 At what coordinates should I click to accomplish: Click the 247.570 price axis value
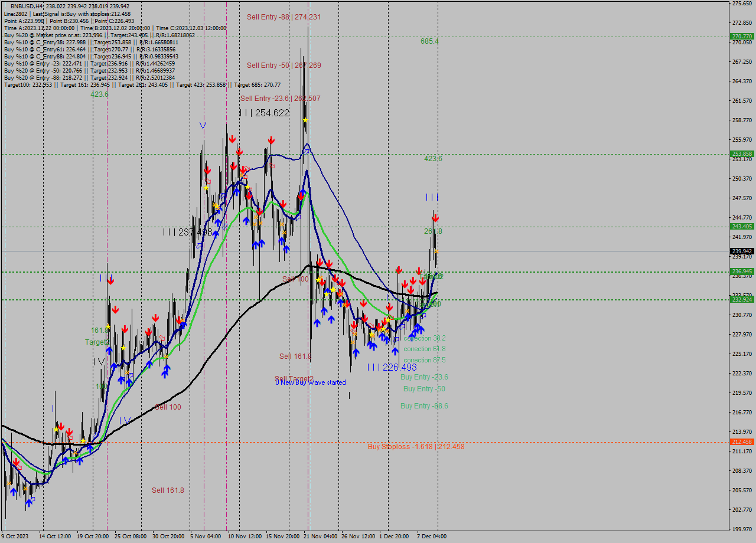742,198
